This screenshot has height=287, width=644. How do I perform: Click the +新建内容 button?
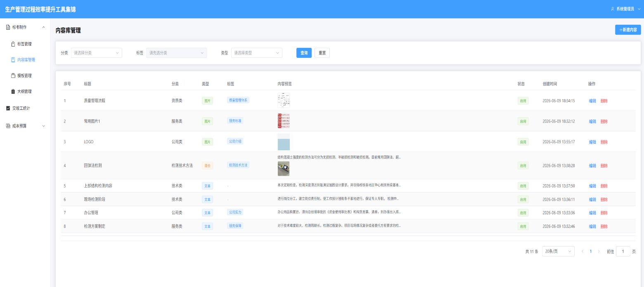628,30
